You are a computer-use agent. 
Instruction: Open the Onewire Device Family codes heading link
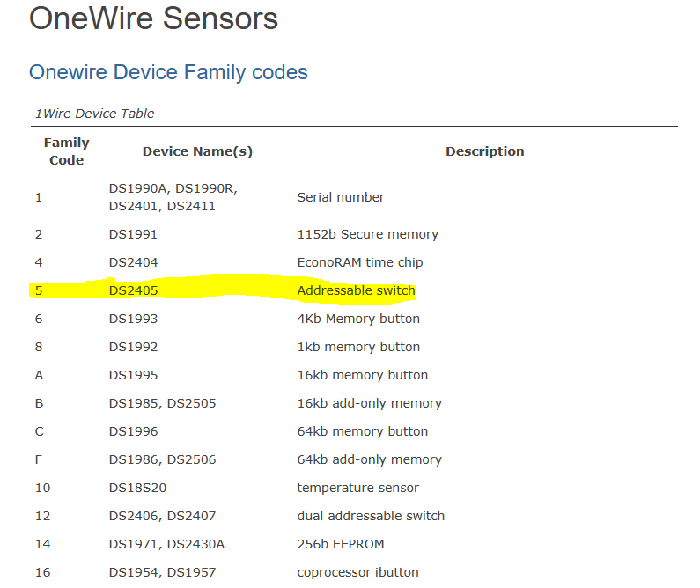168,72
